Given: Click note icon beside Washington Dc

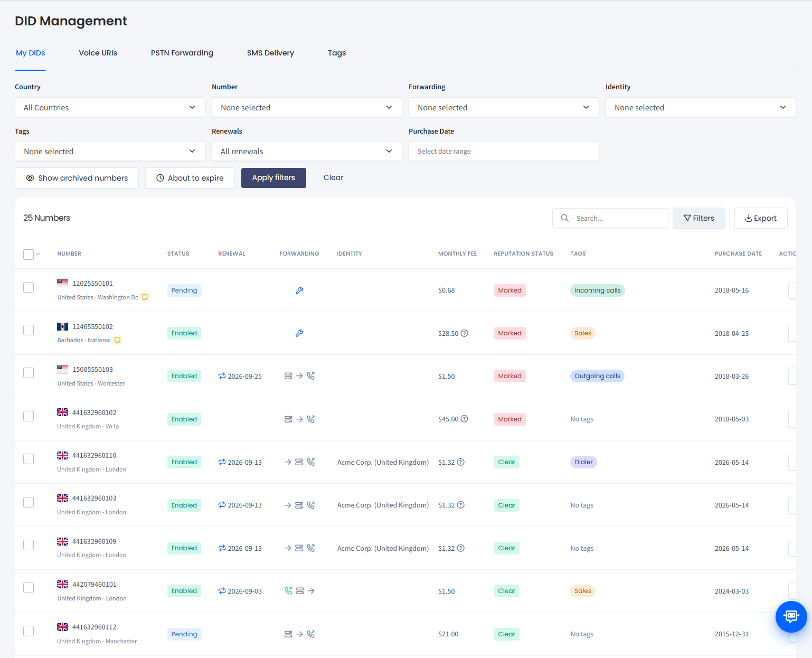Looking at the screenshot, I should pyautogui.click(x=145, y=297).
